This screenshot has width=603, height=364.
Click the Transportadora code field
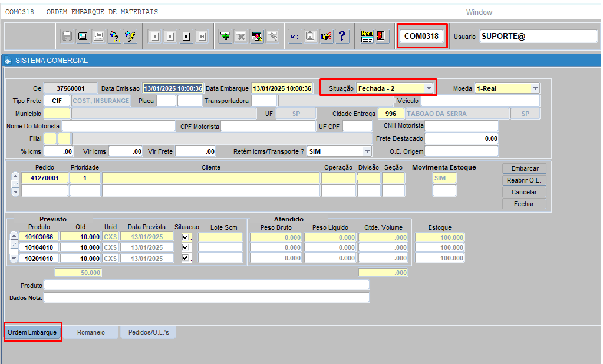264,101
